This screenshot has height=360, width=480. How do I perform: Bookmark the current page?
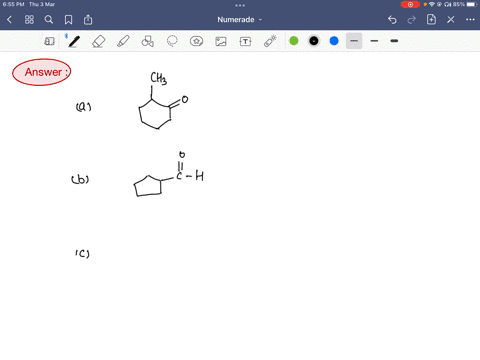pos(68,20)
